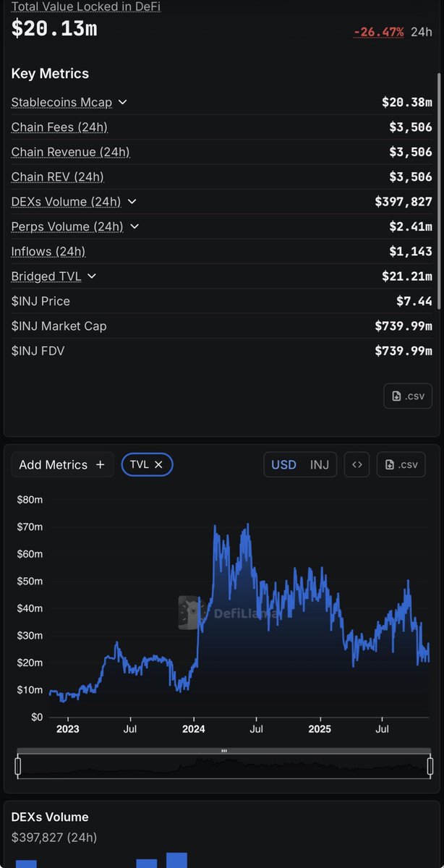Expand the Bridged TVL chevron
The height and width of the screenshot is (868, 444).
point(91,276)
